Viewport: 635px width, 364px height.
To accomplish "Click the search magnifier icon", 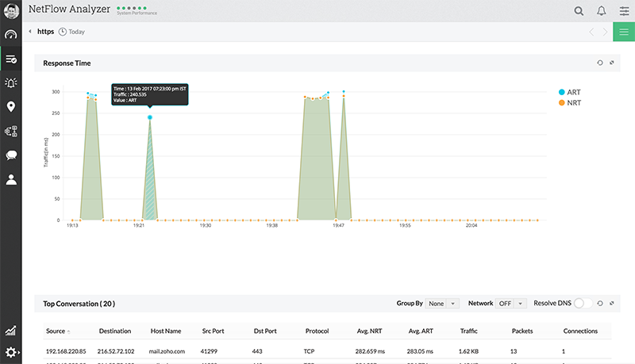I will (579, 11).
